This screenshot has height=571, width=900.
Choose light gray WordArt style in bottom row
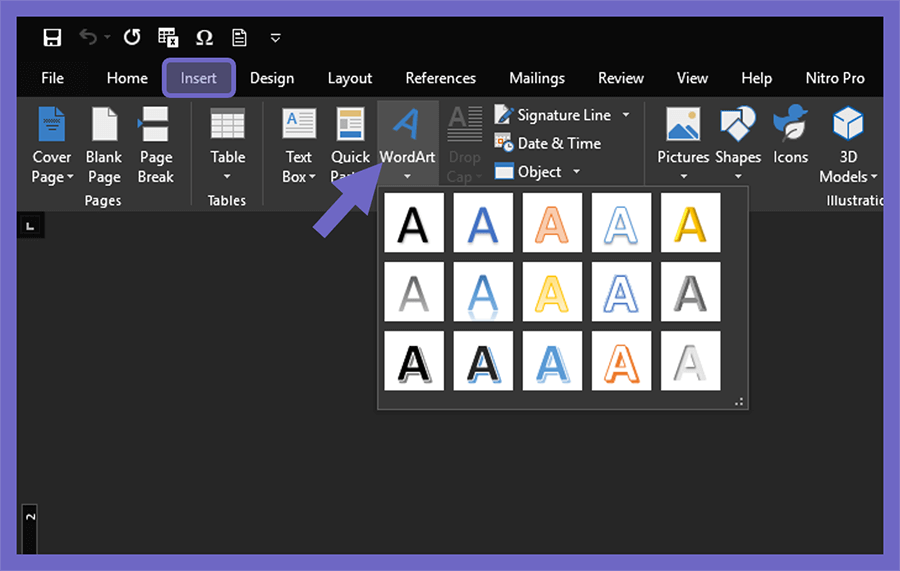click(690, 361)
